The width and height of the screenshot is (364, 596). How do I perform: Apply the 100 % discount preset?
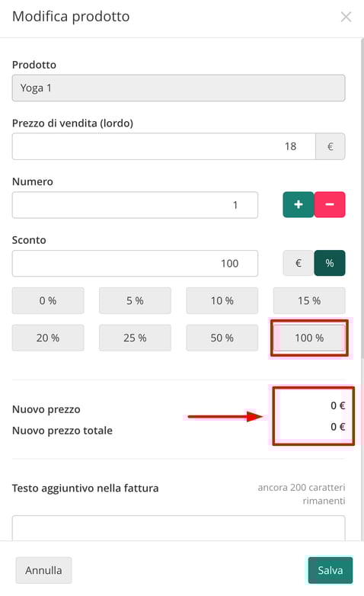309,338
